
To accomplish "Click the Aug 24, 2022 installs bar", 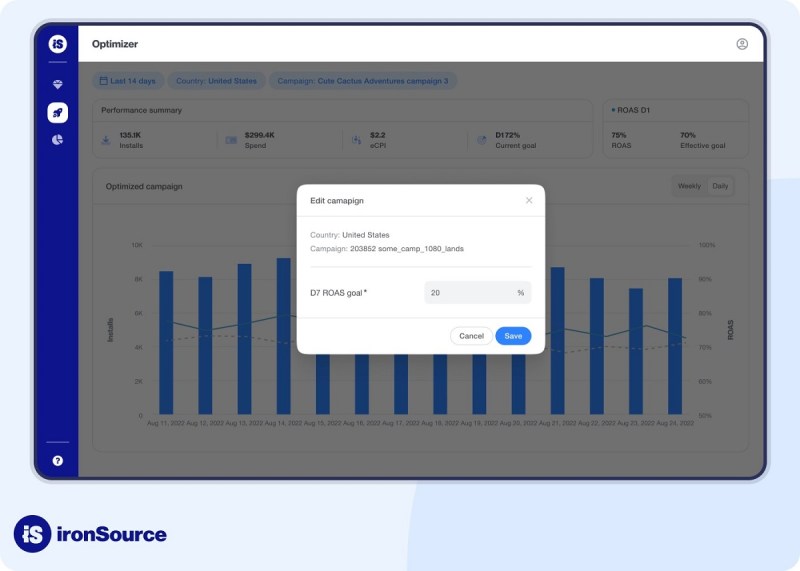I will pos(675,346).
